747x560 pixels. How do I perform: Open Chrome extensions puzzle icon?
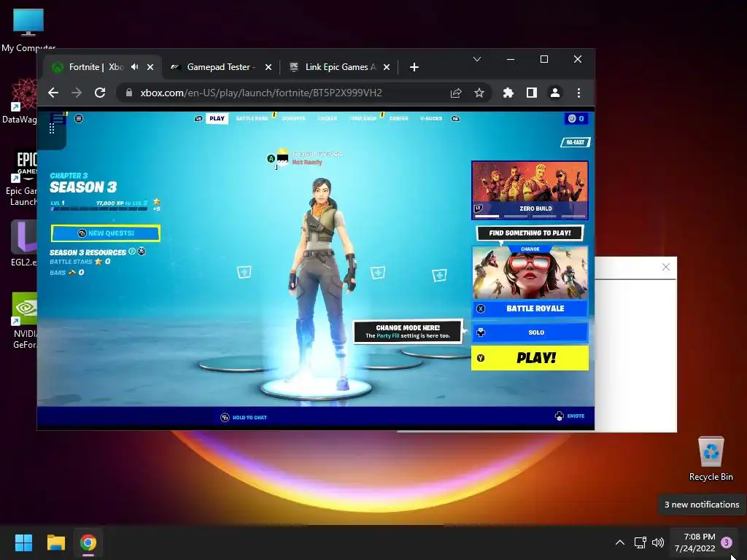click(x=508, y=93)
